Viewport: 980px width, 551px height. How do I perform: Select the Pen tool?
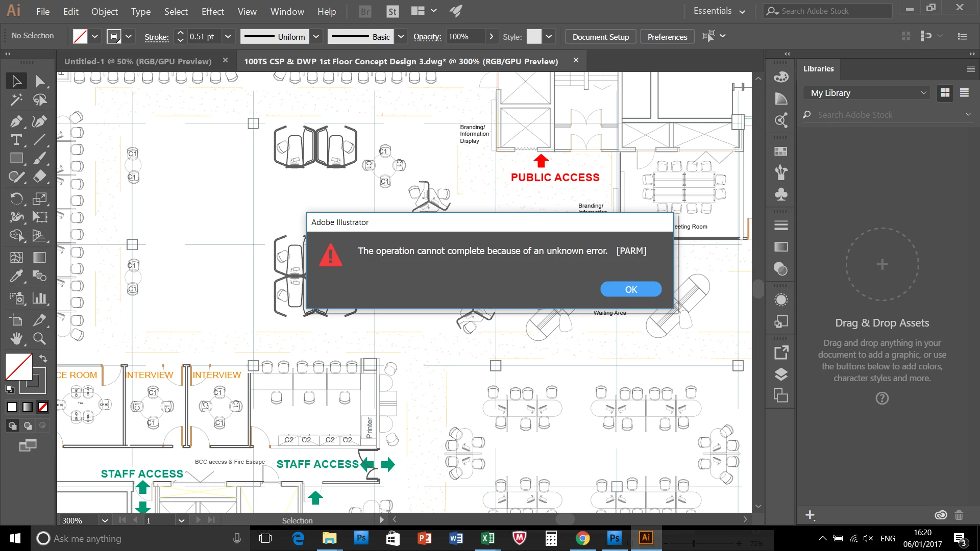[16, 121]
